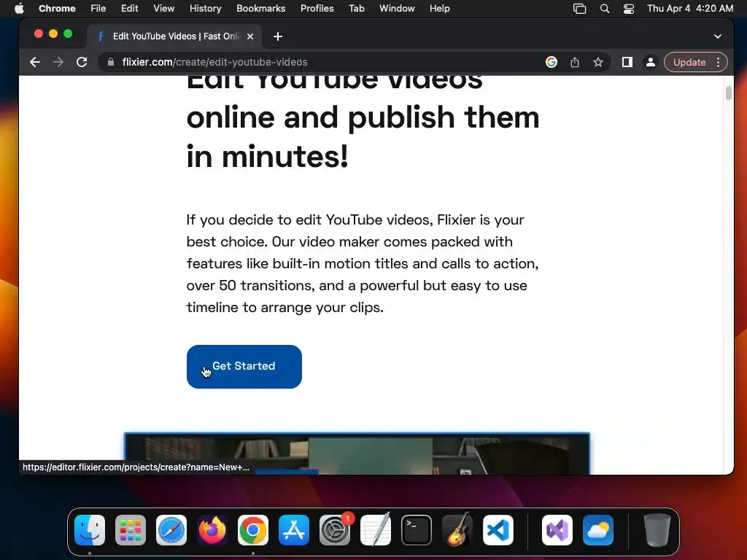Open the Window menu
747x560 pixels.
point(397,8)
